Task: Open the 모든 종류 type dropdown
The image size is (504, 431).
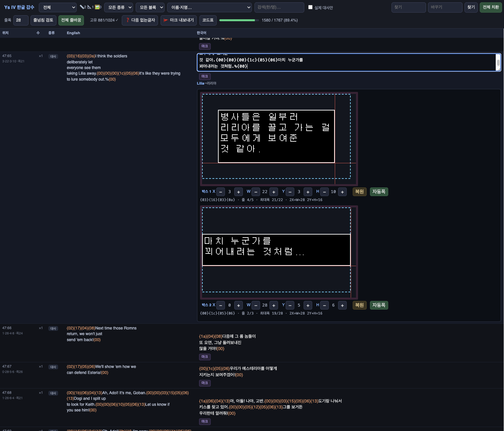Action: coord(118,7)
